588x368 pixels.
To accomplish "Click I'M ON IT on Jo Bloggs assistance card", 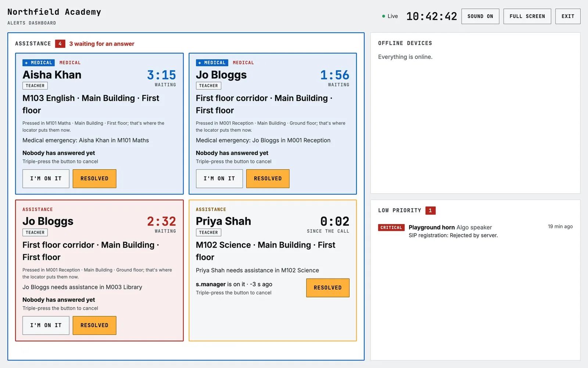I will click(46, 325).
